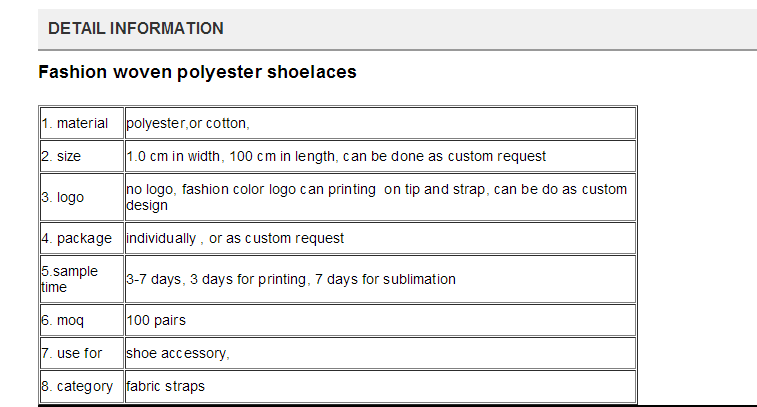Click the word 'design' in the logo row
757x407 pixels.
(x=147, y=206)
